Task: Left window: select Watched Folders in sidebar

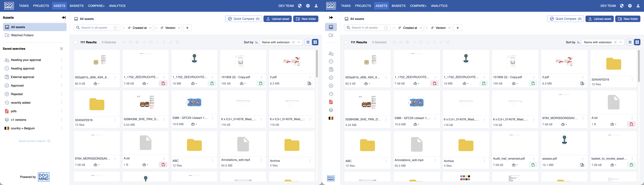Action: click(x=35, y=35)
